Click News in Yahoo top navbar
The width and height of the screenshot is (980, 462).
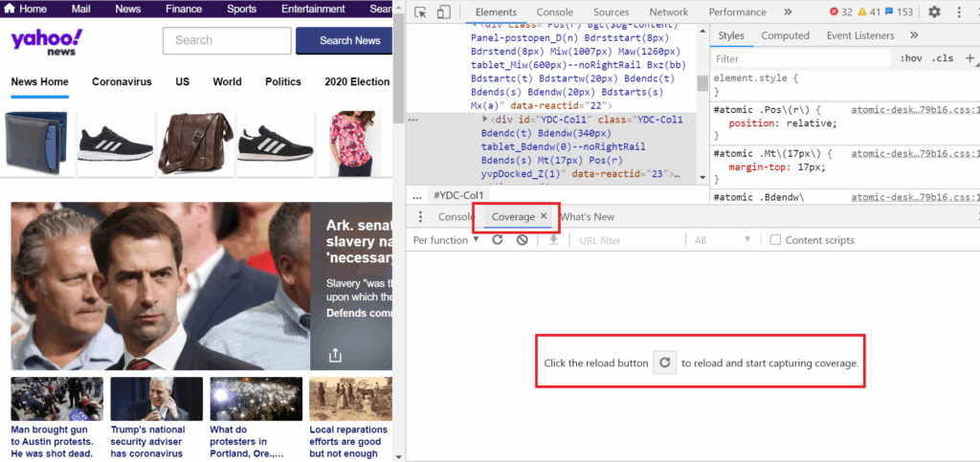point(127,9)
